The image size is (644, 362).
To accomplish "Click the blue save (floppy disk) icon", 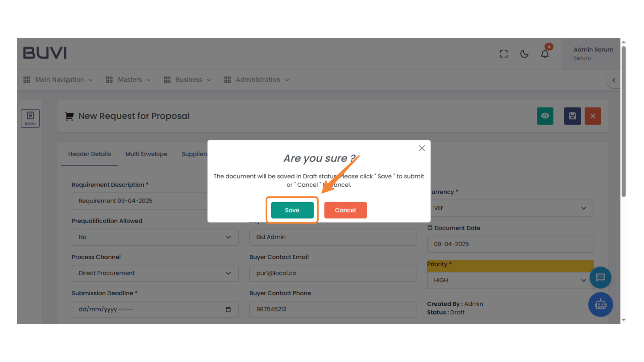I will click(x=572, y=116).
